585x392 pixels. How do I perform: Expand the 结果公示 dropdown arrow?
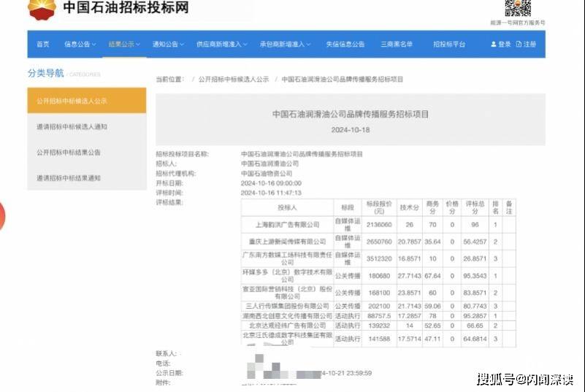pos(138,45)
